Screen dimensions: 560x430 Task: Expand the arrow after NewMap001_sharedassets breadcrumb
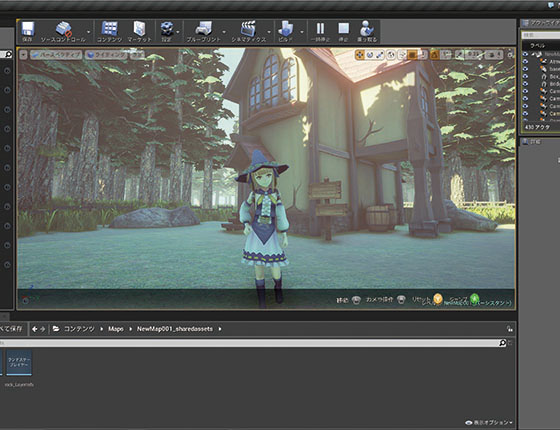click(x=220, y=329)
